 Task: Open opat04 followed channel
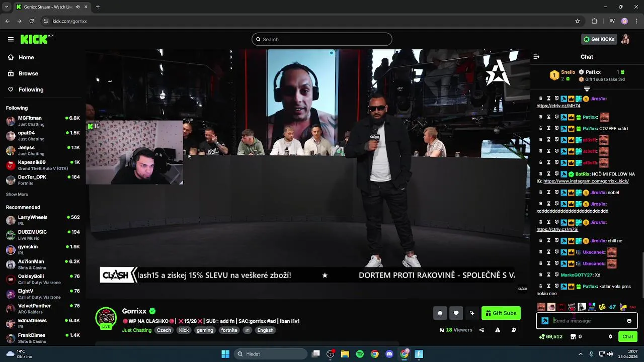tap(43, 136)
